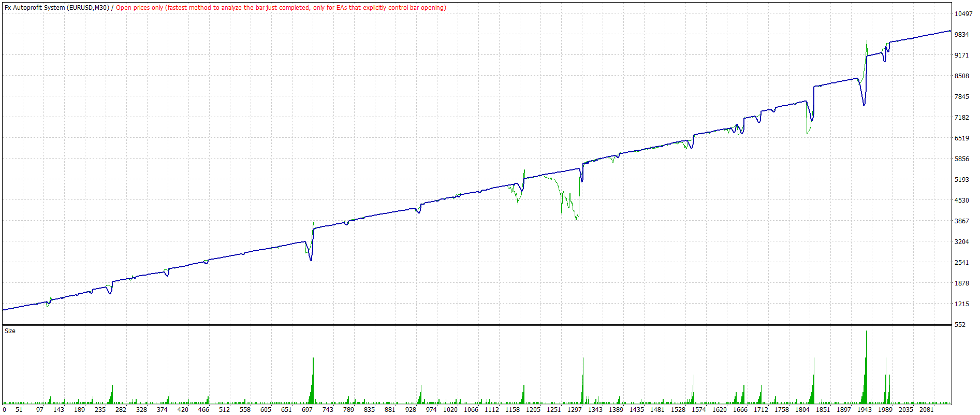Click y-axis value 8508
The image size is (980, 415).
coord(962,76)
